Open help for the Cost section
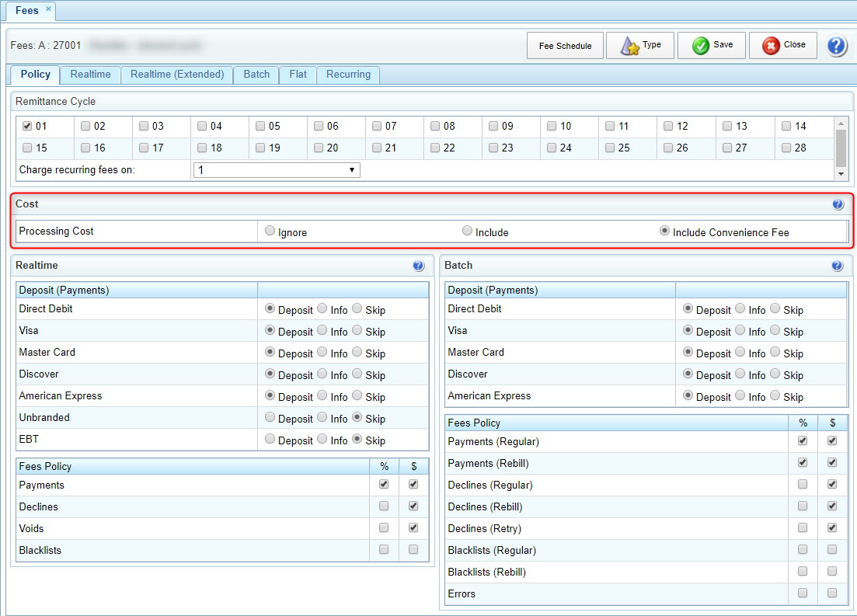 tap(838, 204)
